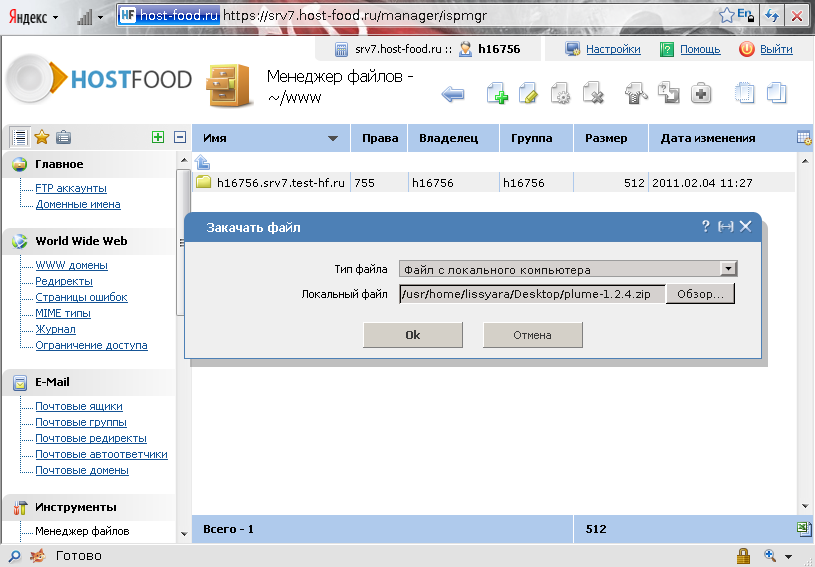Expand all sidebar sections with green plus
Image resolution: width=815 pixels, height=567 pixels.
[157, 138]
